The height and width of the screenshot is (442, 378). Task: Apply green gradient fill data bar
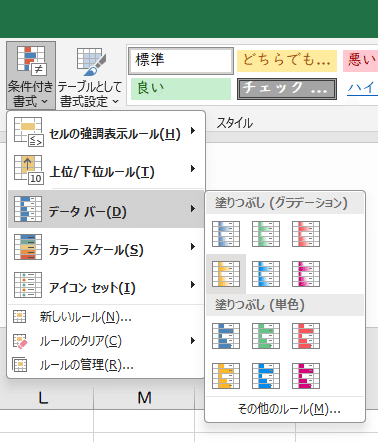[x=266, y=234]
